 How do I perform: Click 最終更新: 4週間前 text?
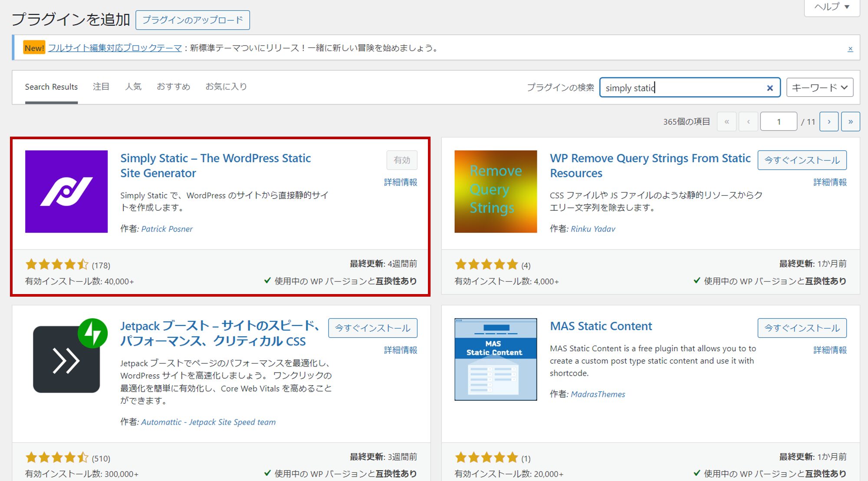(384, 264)
